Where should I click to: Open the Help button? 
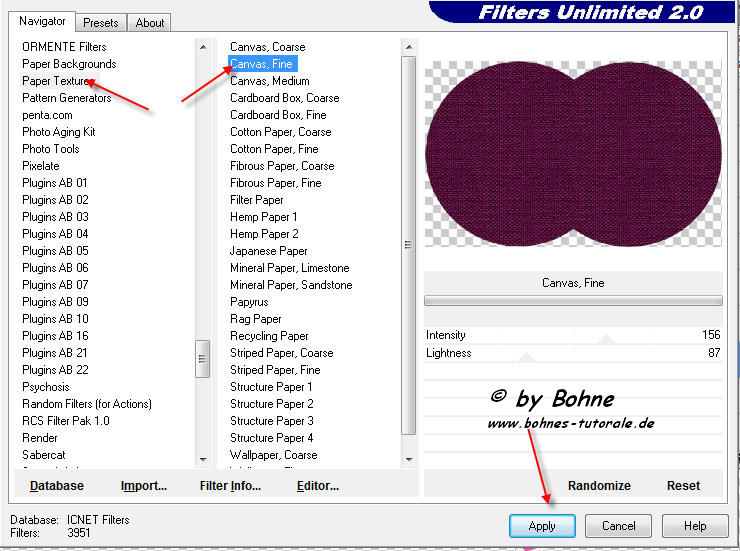tap(696, 525)
